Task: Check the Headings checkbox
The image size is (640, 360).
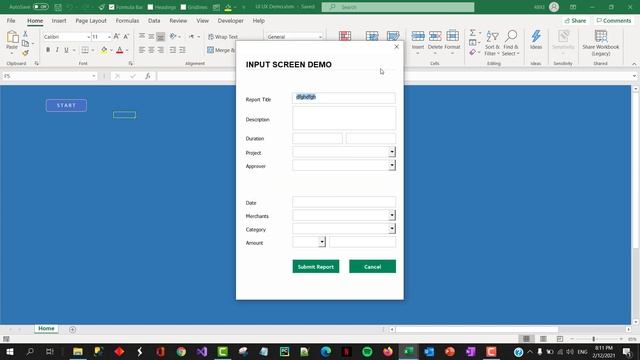Action: (150, 7)
